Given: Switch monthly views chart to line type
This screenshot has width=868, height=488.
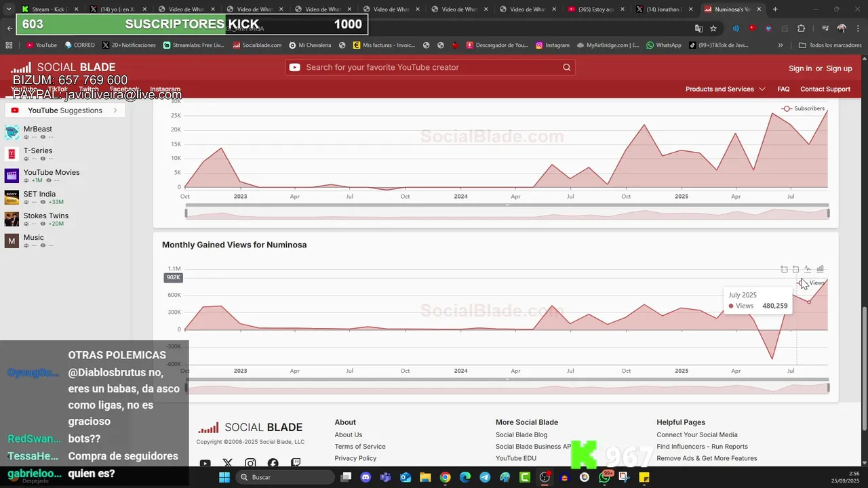Looking at the screenshot, I should 808,269.
